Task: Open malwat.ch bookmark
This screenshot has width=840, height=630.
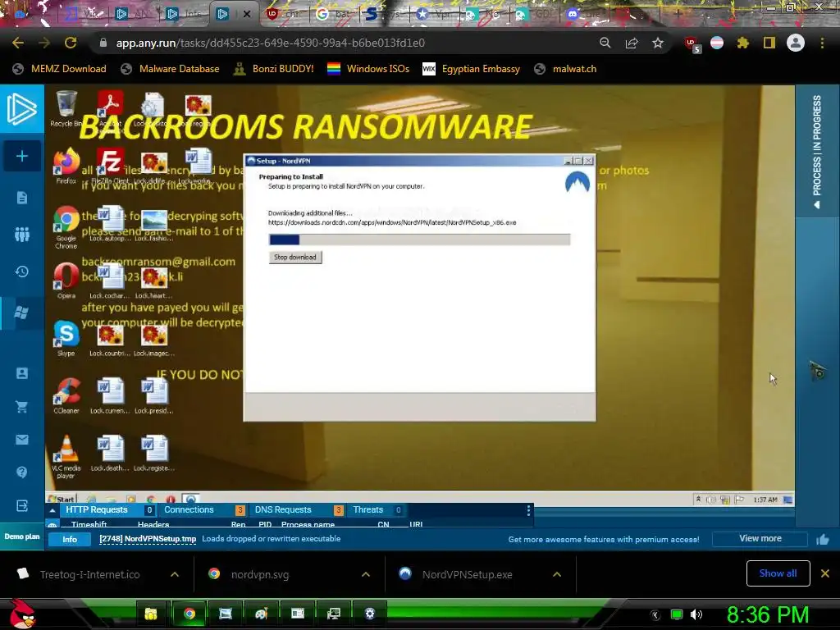Action: pos(566,69)
